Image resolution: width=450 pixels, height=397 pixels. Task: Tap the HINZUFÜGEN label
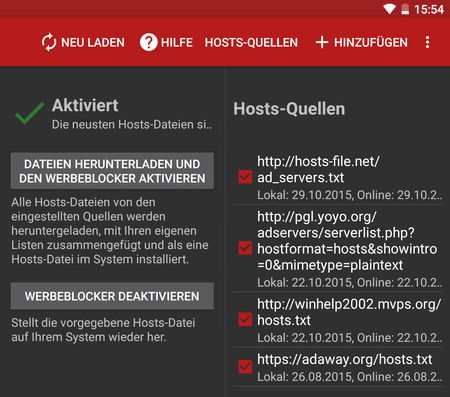(x=371, y=42)
